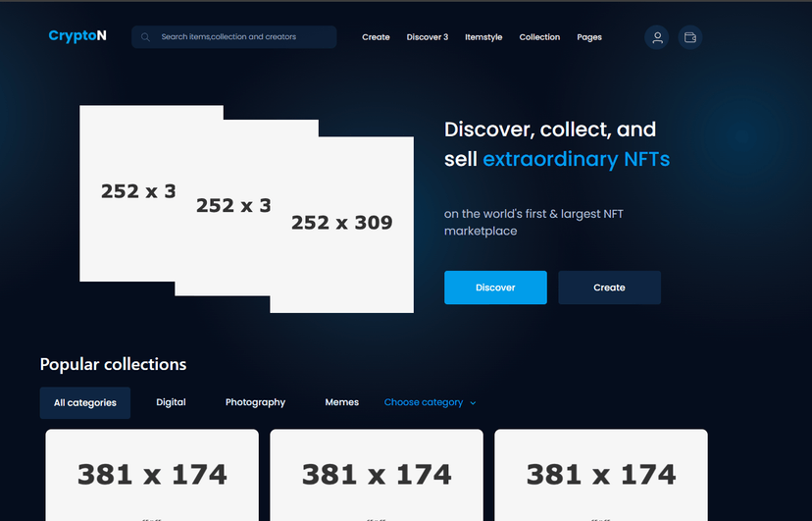Open the Discover 3 navigation menu

(x=427, y=37)
